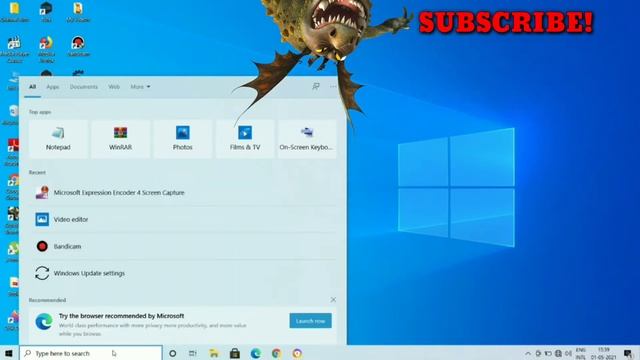Open Notepad from Top apps
This screenshot has height=360, width=640.
tap(58, 139)
